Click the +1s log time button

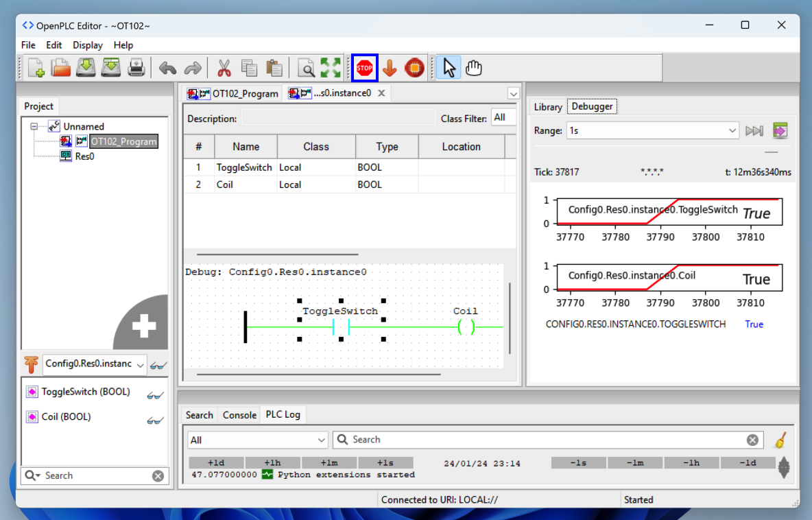[385, 462]
